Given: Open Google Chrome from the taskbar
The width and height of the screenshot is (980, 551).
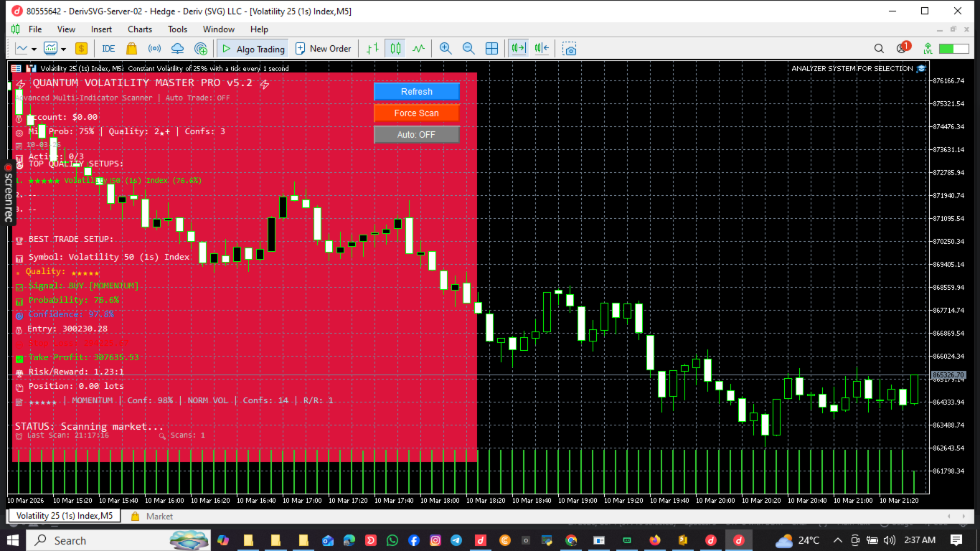Looking at the screenshot, I should 571,540.
